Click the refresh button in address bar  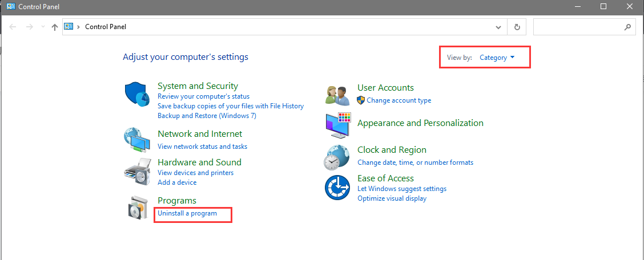[x=517, y=27]
